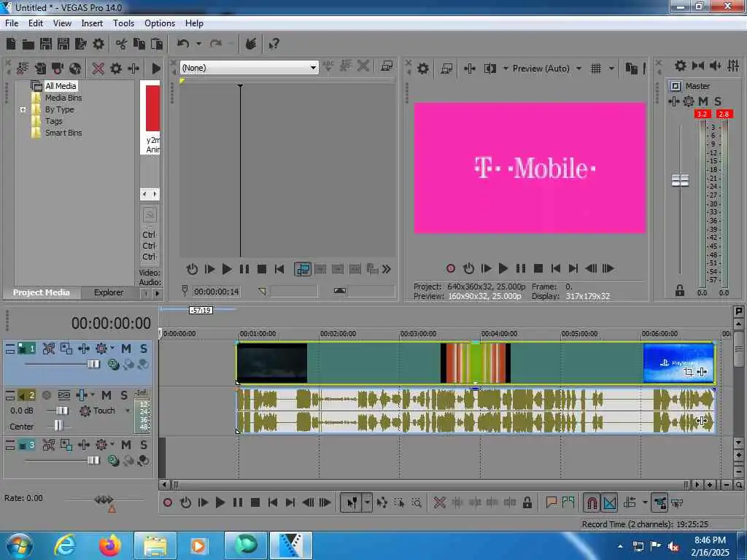
Task: Mute audio track 2
Action: point(107,395)
